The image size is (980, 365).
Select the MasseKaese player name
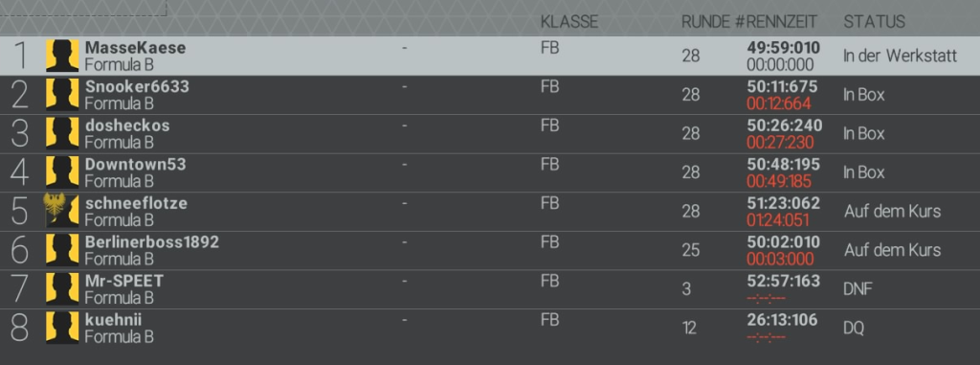tap(135, 48)
